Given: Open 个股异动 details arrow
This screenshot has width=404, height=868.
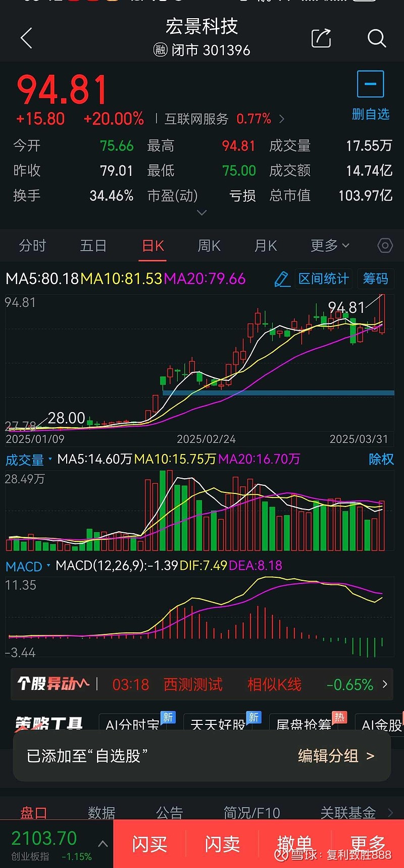Looking at the screenshot, I should [385, 684].
